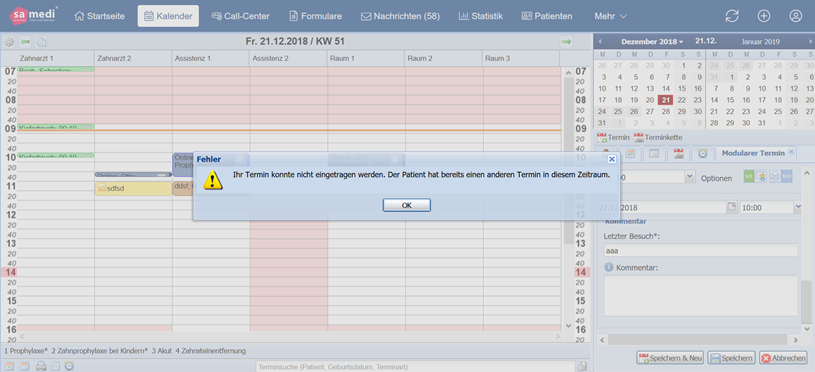Click the Raum 3 column header
The width and height of the screenshot is (815, 372).
click(521, 59)
